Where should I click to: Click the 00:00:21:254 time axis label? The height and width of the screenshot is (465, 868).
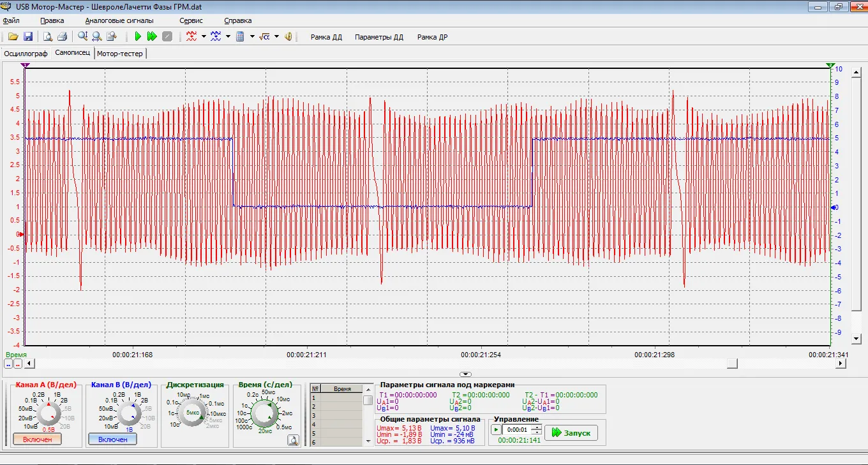[x=481, y=355]
